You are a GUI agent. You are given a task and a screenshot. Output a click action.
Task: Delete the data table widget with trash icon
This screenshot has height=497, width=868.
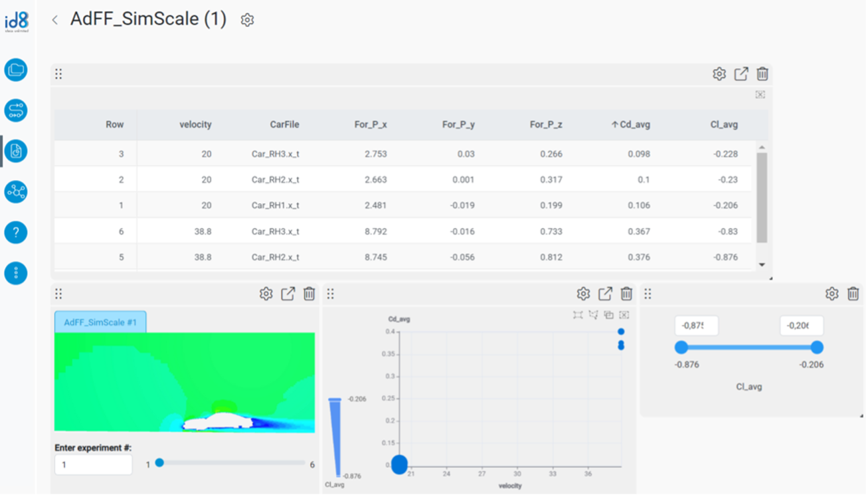point(763,74)
